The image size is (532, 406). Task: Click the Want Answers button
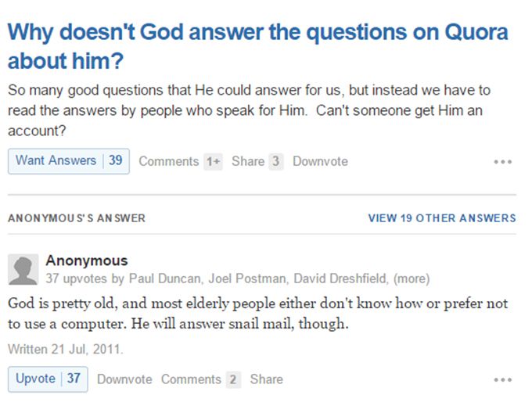coord(69,161)
